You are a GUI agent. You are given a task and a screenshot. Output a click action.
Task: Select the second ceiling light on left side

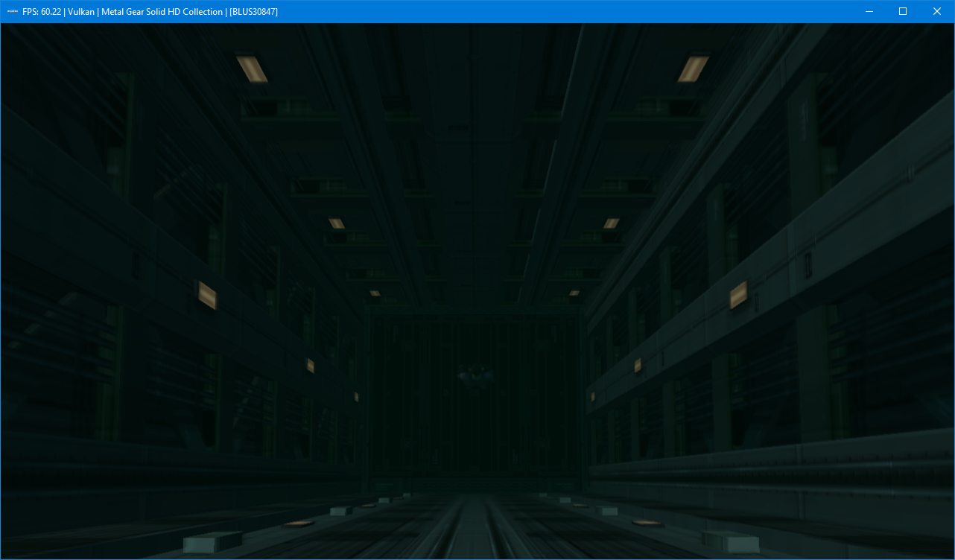click(x=337, y=223)
